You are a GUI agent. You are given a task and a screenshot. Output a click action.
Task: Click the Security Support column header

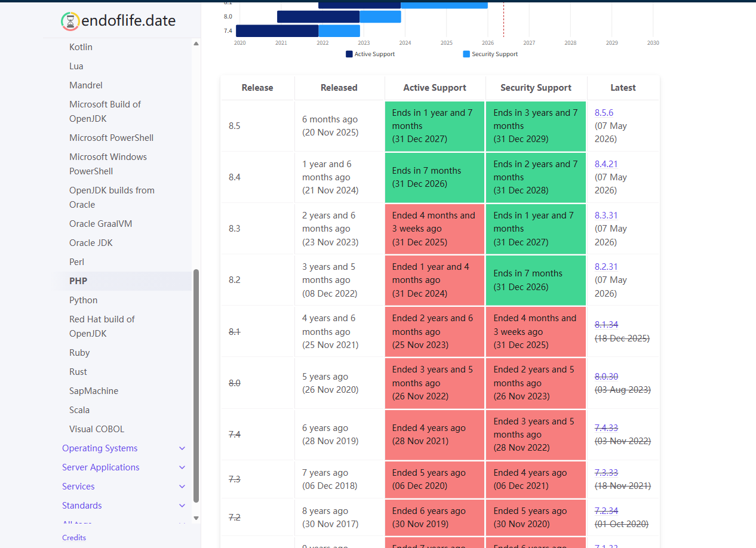pos(536,88)
